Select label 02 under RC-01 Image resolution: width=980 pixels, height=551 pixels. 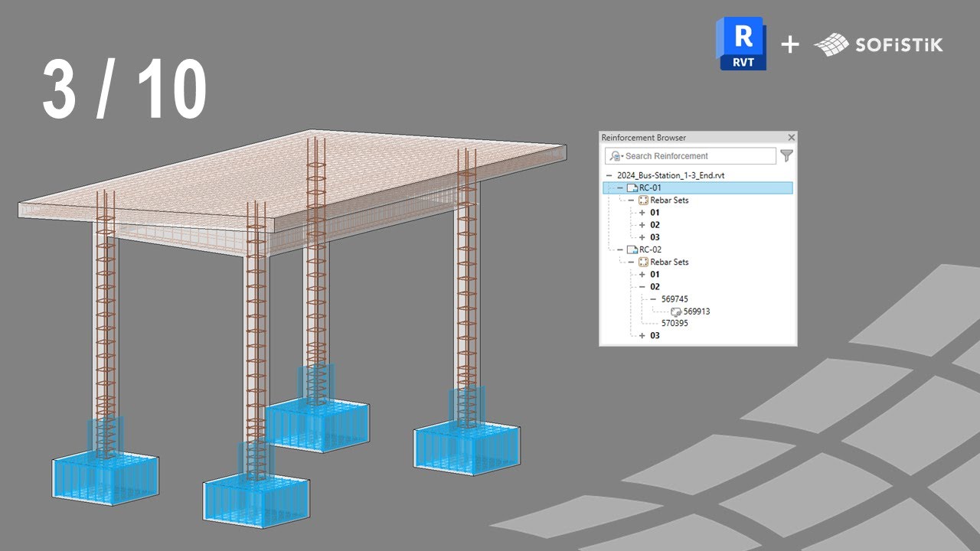tap(655, 225)
